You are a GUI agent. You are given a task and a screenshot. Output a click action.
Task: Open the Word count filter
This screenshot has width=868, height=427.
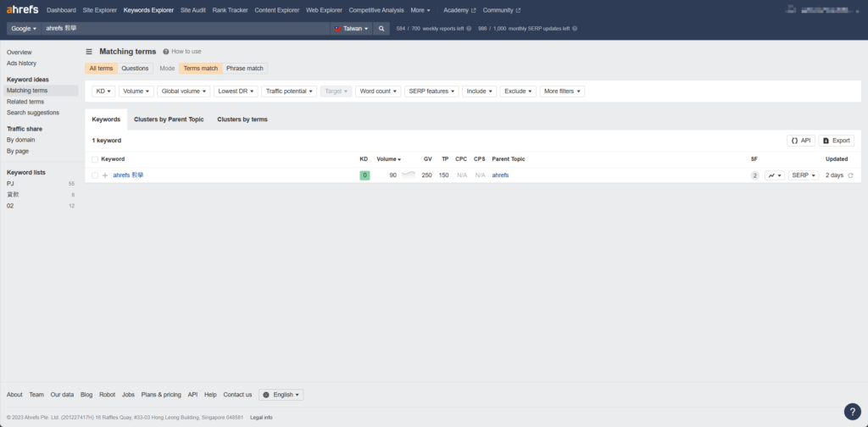click(378, 91)
